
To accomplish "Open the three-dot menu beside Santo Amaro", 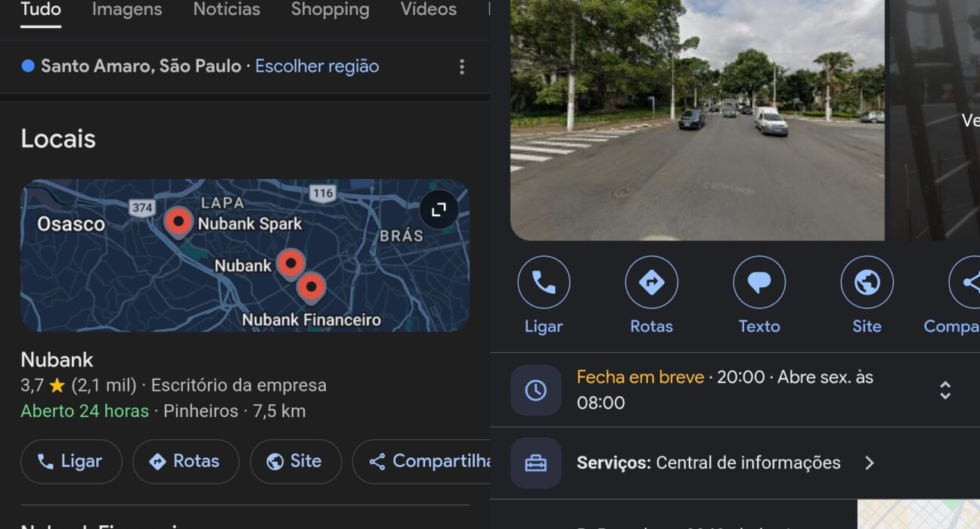I will point(462,67).
